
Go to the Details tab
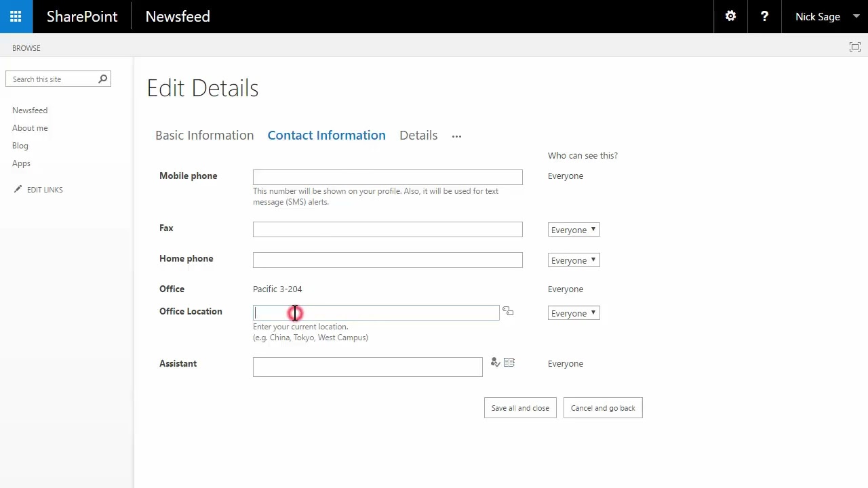tap(418, 135)
